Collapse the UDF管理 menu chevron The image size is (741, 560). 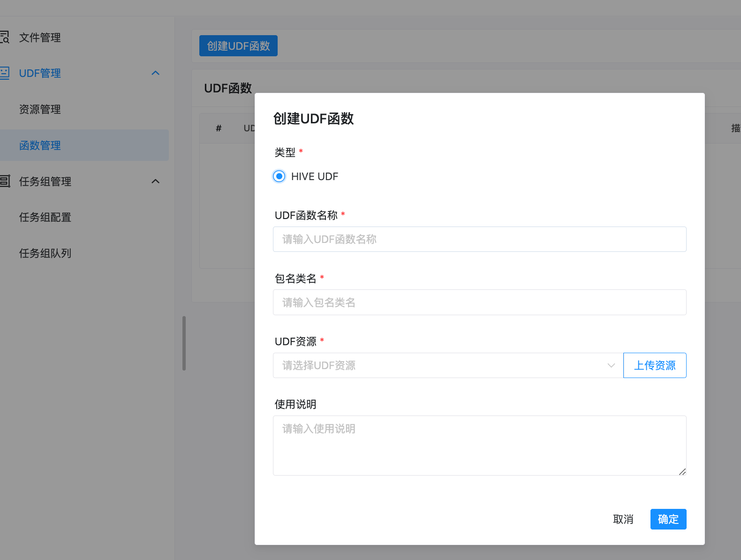pyautogui.click(x=156, y=73)
